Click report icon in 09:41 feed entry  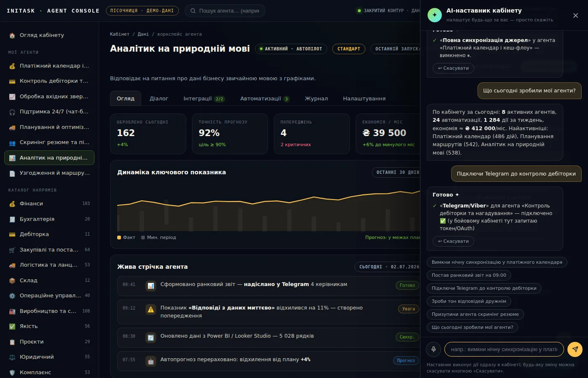(151, 286)
